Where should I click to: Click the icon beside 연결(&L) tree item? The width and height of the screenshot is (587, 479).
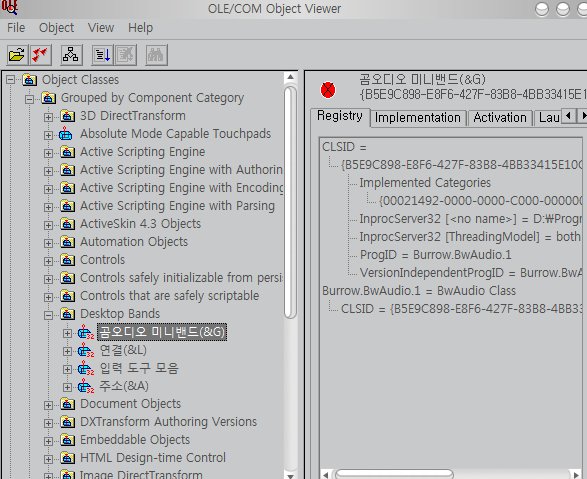point(86,350)
